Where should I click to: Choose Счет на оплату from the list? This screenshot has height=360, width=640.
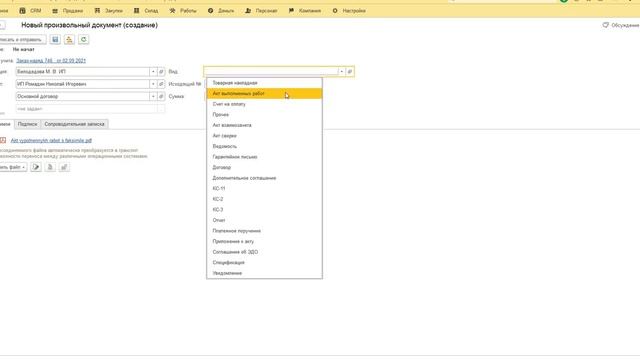(x=264, y=104)
